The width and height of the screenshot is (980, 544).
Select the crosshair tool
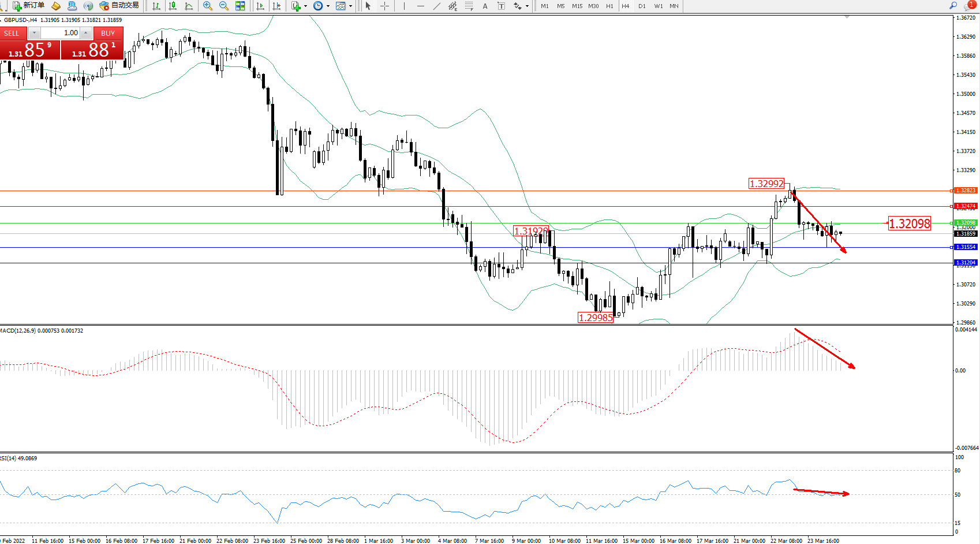[x=384, y=6]
